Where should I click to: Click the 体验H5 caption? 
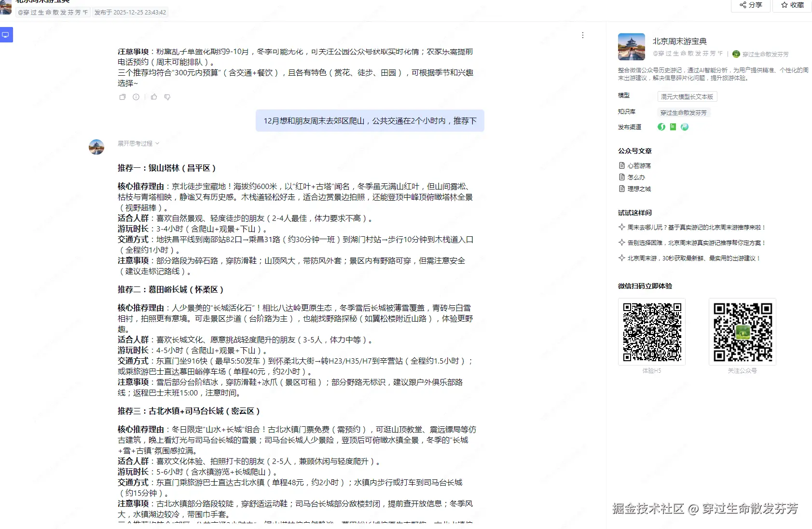[652, 371]
